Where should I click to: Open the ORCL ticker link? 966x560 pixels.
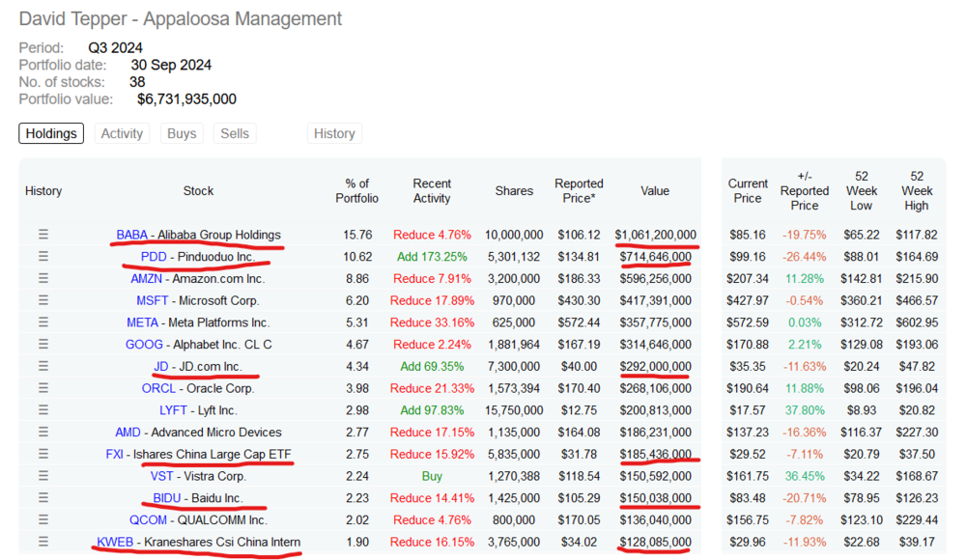(x=159, y=389)
